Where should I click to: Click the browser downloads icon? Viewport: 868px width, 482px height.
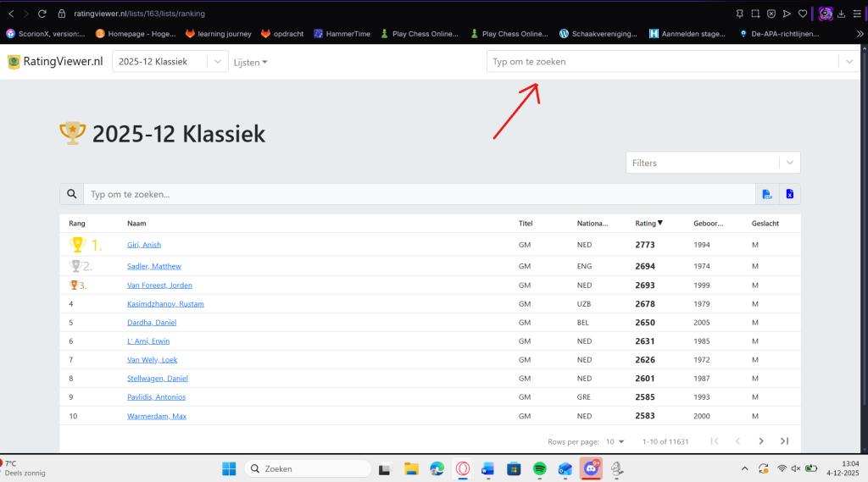coord(842,14)
